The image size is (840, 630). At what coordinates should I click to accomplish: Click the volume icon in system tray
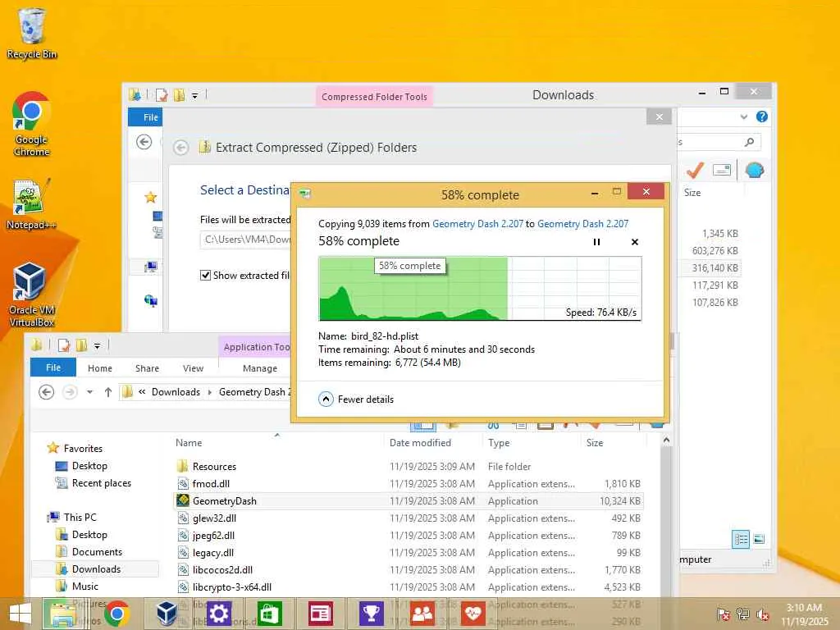point(763,614)
